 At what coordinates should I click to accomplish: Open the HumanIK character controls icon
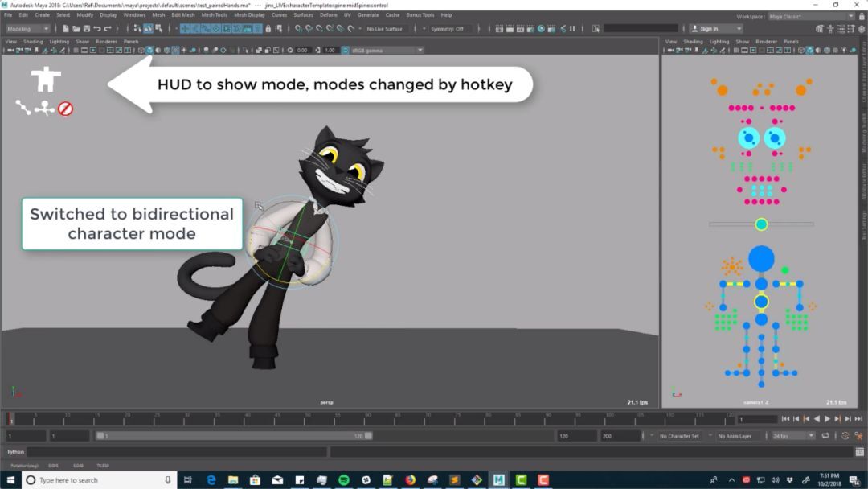tap(830, 29)
